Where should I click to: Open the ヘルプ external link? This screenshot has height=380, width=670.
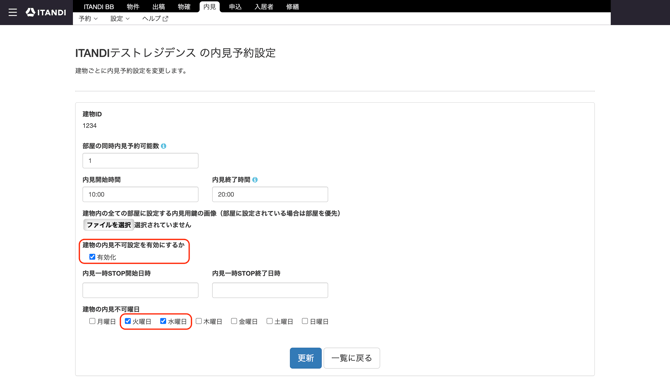point(155,19)
